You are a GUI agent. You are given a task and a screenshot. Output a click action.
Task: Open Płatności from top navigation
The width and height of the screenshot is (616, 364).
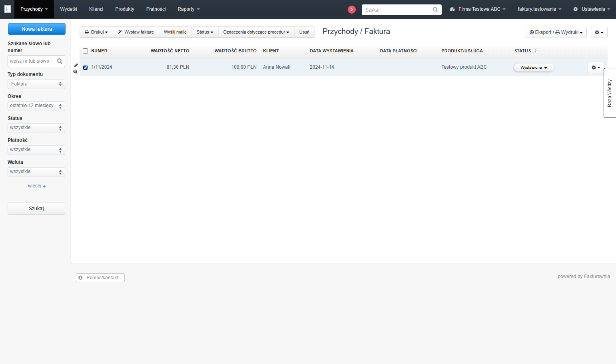coord(156,9)
